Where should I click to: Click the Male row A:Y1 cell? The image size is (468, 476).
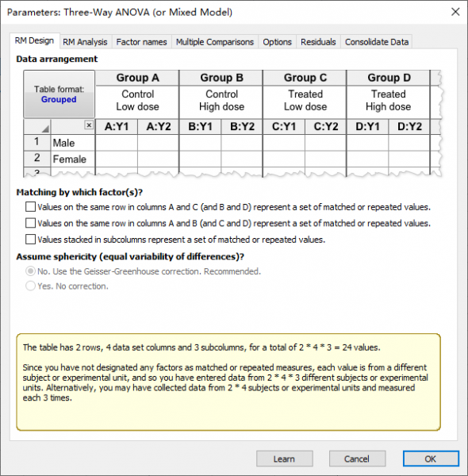tap(117, 143)
